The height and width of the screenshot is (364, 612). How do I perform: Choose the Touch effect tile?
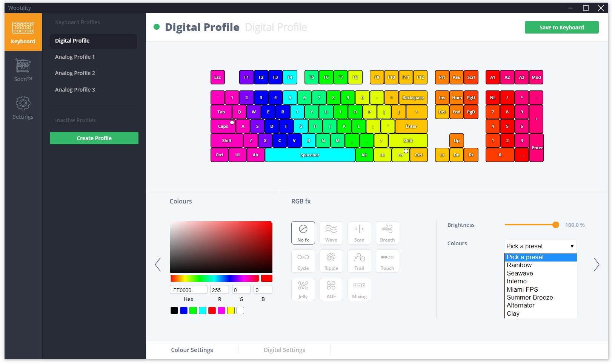point(387,261)
